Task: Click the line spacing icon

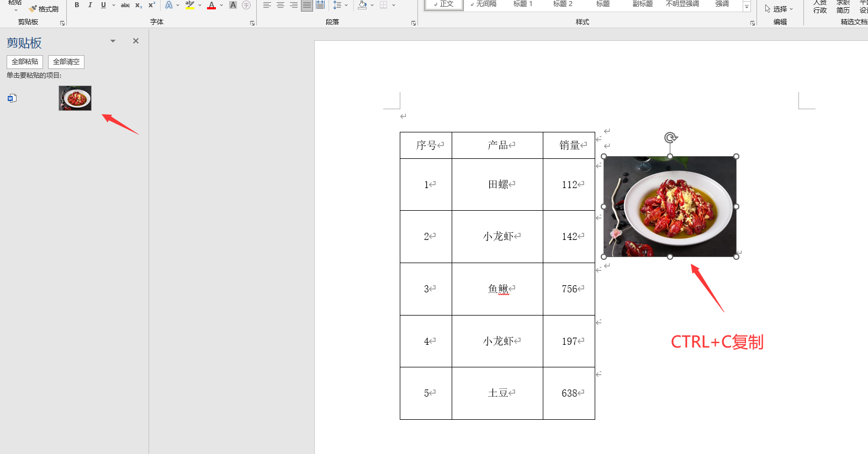Action: 337,5
